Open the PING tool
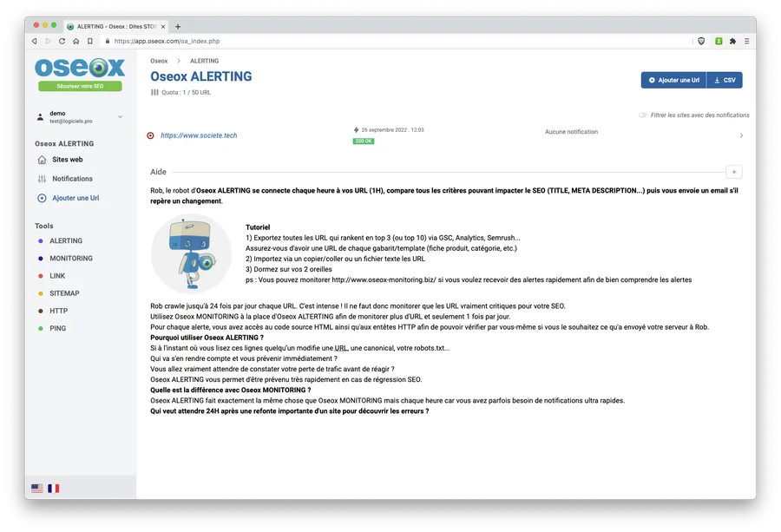This screenshot has height=532, width=781. pyautogui.click(x=58, y=328)
